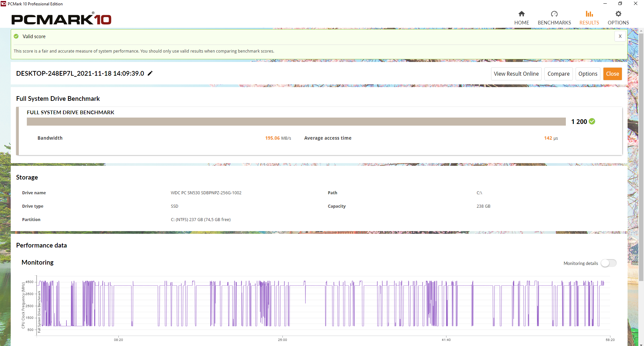This screenshot has height=346, width=644.
Task: Toggle the Monitoring details switch
Action: [x=608, y=263]
